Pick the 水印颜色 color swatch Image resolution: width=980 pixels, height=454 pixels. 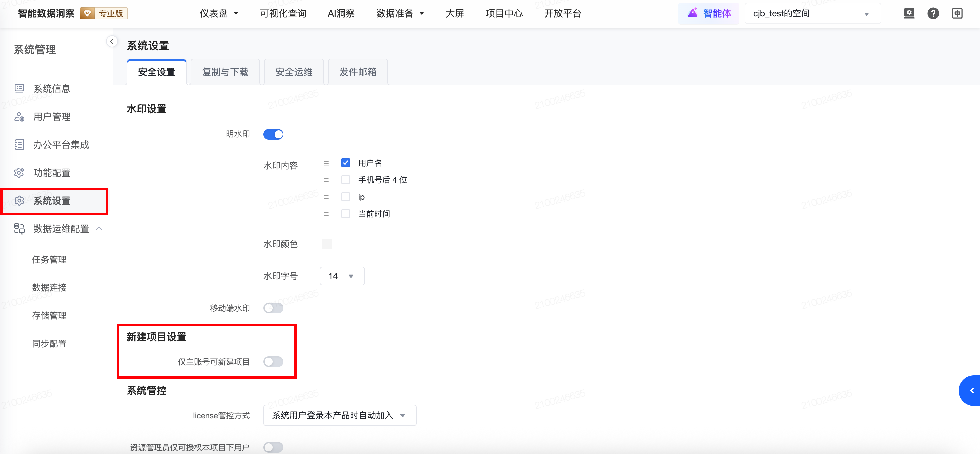[x=327, y=244]
